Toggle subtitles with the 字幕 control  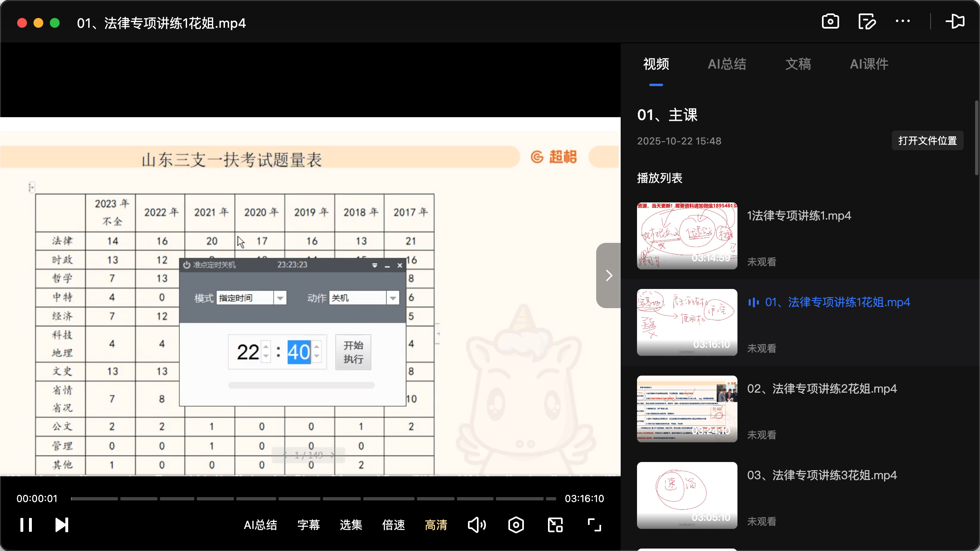pyautogui.click(x=309, y=525)
